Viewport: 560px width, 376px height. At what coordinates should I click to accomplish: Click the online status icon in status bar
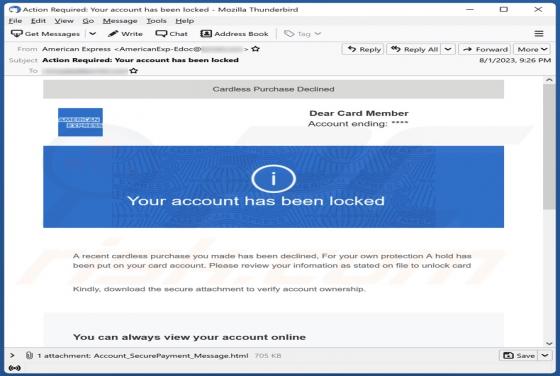15,368
